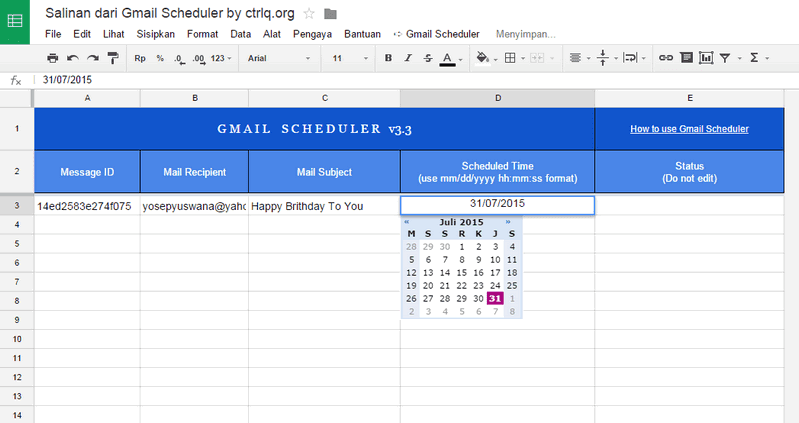
Task: Open vertical align options
Action: 603,58
